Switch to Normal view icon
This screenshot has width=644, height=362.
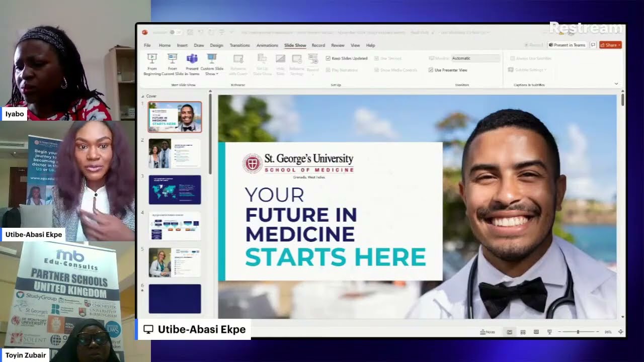point(509,332)
